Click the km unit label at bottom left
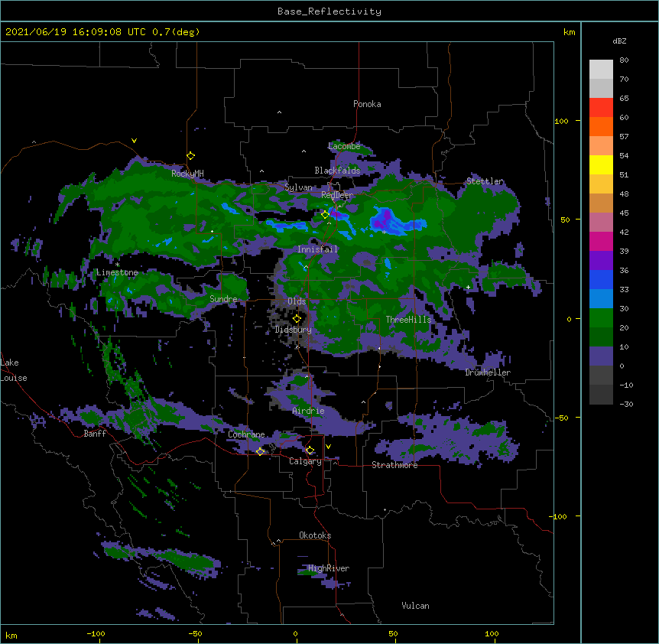The height and width of the screenshot is (644, 659). pos(11,636)
